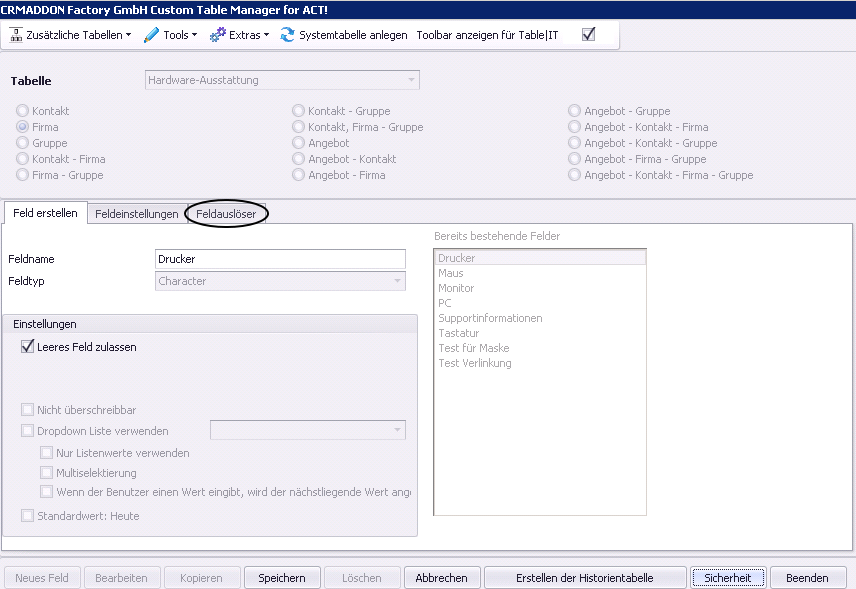Select Monitor in the existing fields list

540,288
